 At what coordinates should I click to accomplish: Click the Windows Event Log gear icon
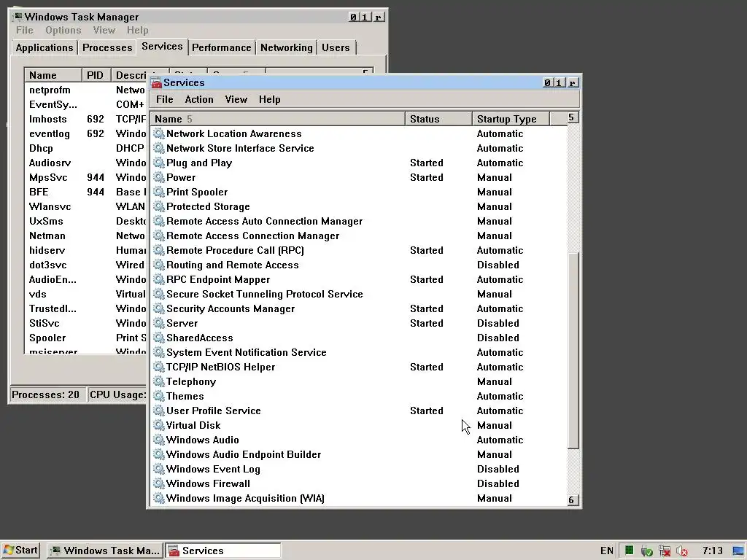coord(158,469)
